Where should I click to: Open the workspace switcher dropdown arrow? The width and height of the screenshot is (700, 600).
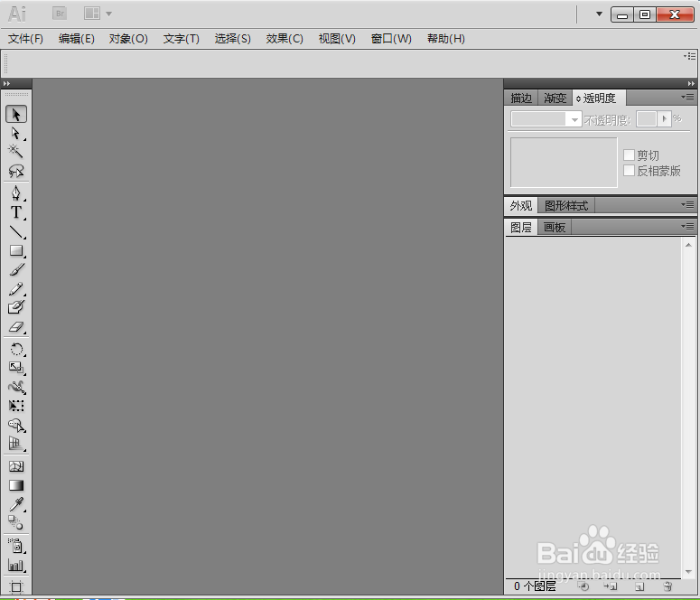[599, 14]
